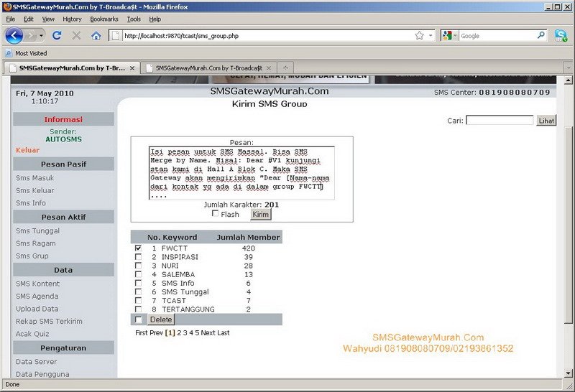575x392 pixels.
Task: Open Sms Masuk in sidebar
Action: point(34,178)
